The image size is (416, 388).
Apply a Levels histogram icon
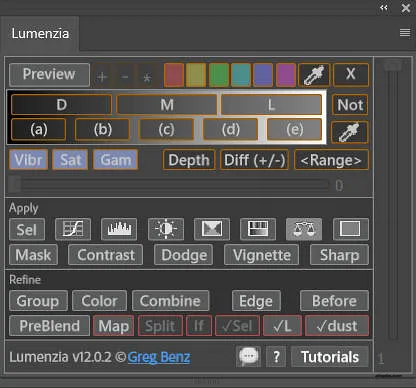coord(119,229)
